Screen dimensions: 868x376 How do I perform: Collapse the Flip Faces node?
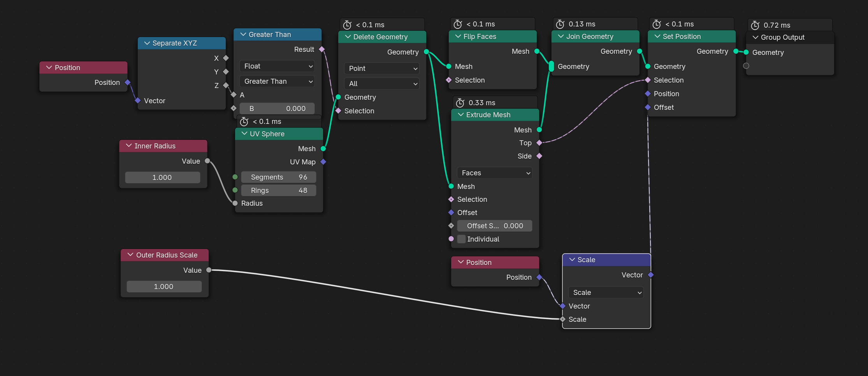458,37
